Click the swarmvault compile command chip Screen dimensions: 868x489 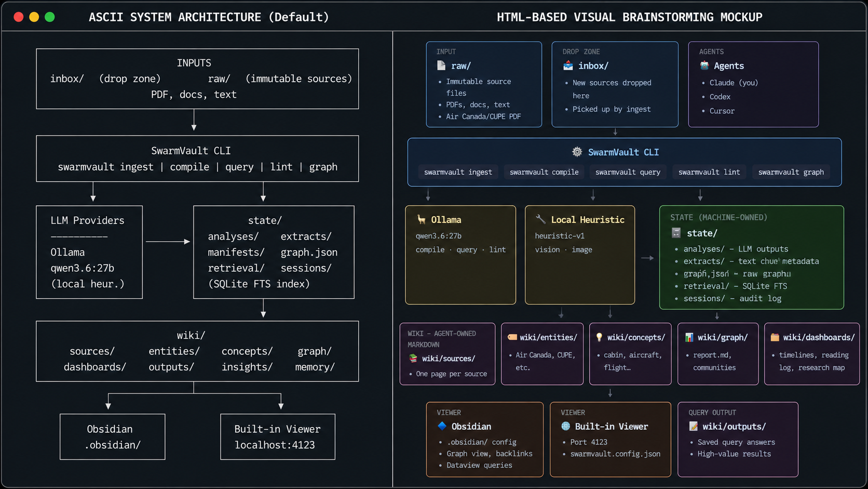click(544, 172)
